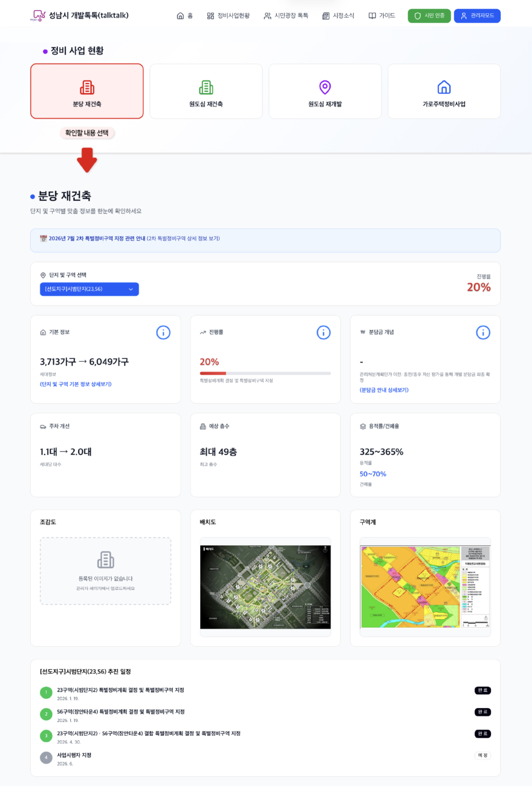Click the building icon beside 예상 층수

pyautogui.click(x=203, y=427)
